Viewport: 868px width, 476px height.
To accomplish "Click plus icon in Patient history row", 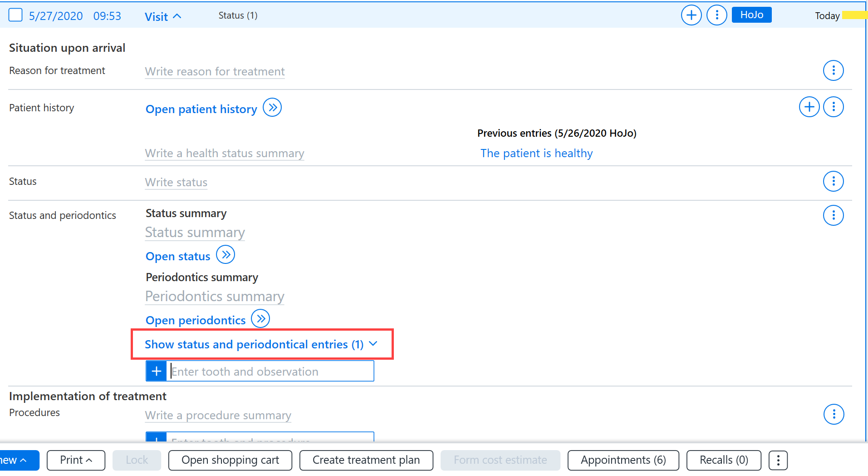I will (x=809, y=107).
